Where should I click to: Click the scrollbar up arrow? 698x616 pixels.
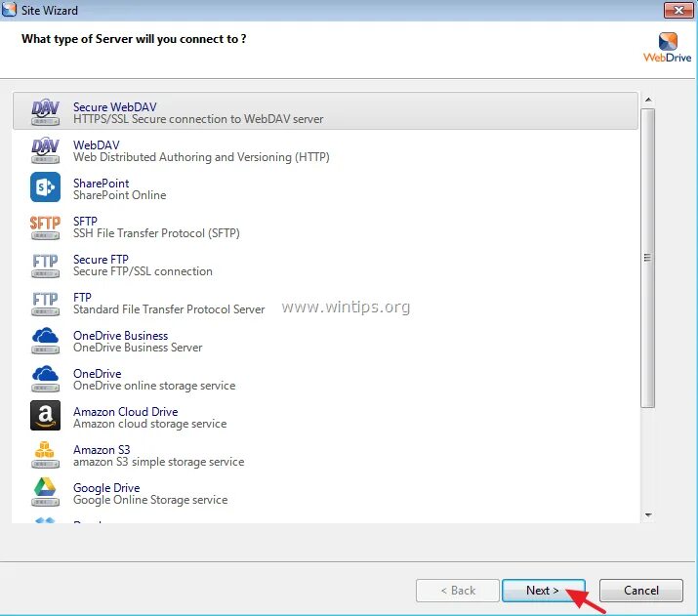pyautogui.click(x=648, y=101)
